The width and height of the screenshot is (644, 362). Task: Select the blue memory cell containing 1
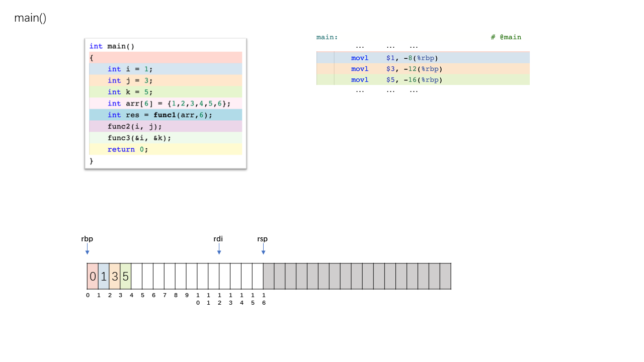(104, 276)
